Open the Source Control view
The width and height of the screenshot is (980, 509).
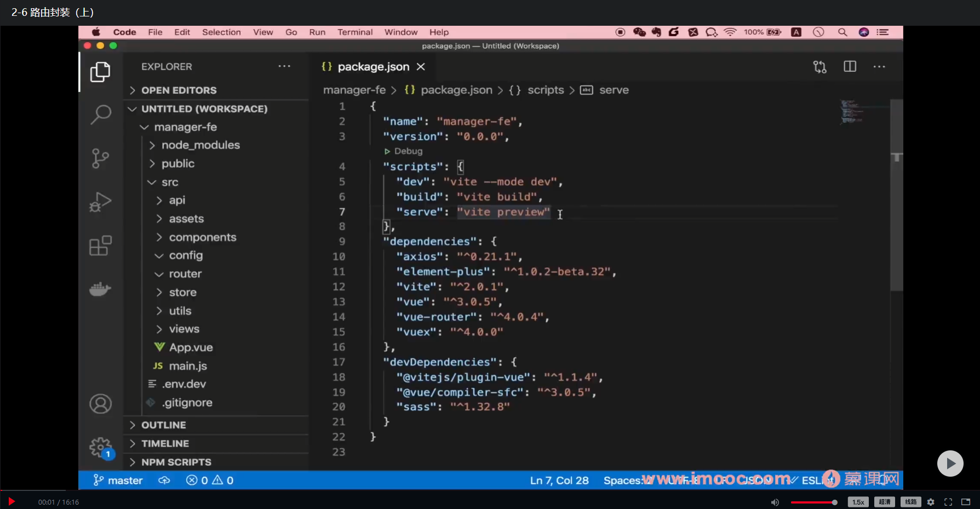point(100,158)
